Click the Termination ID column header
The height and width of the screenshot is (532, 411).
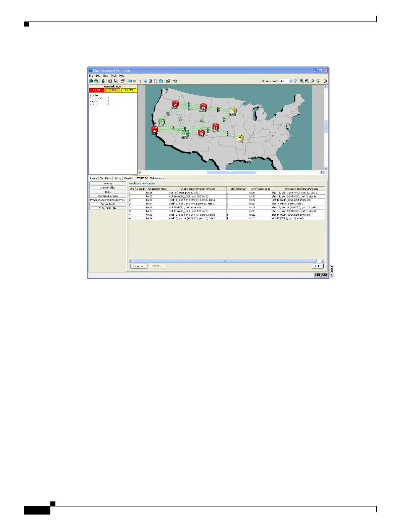tap(237, 189)
